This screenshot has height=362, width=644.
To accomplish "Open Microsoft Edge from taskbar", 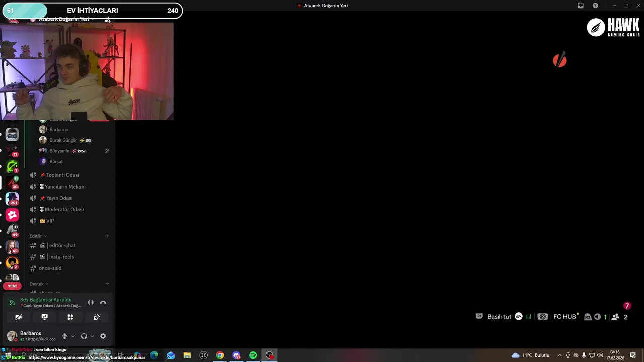I will click(x=154, y=355).
